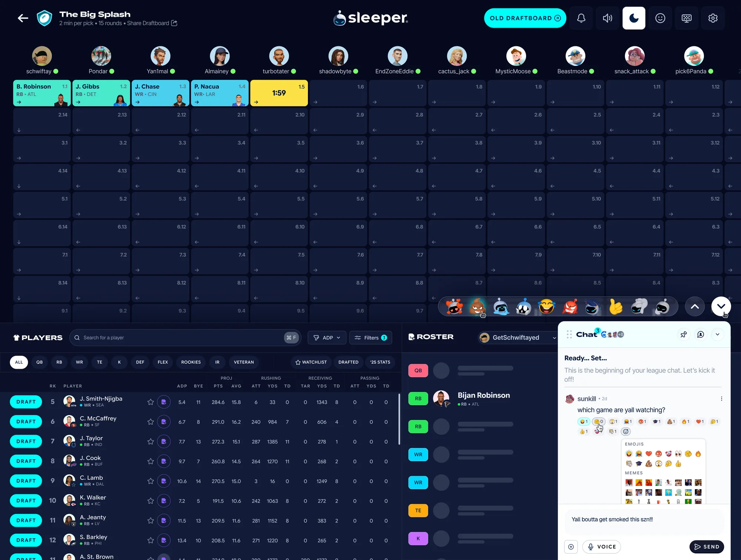This screenshot has height=560, width=741.
Task: Select the ROOKIES filter
Action: [191, 362]
